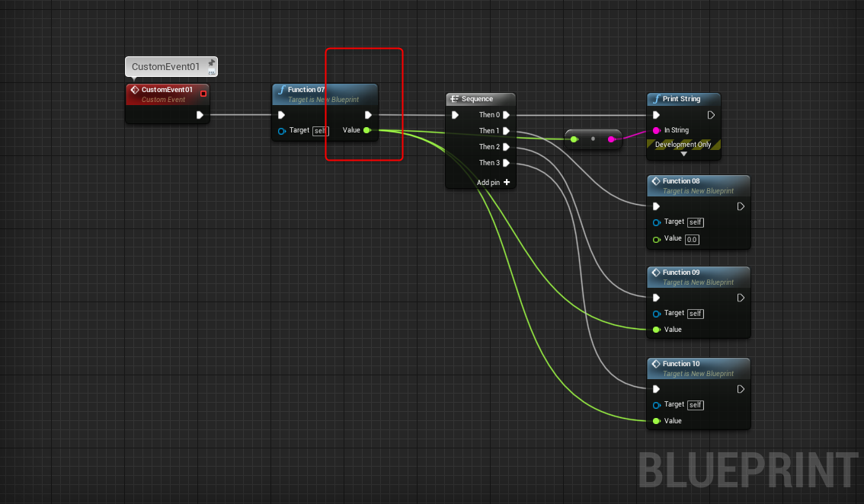Click the red delegate pin on CustomEvent01 node
This screenshot has width=864, height=504.
203,94
